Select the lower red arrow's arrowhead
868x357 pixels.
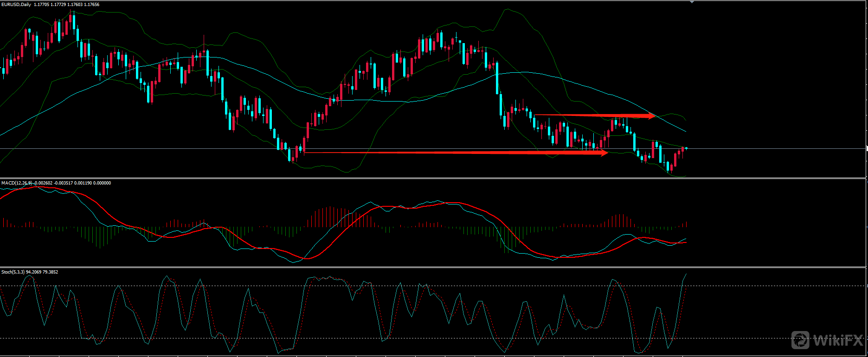pyautogui.click(x=604, y=153)
